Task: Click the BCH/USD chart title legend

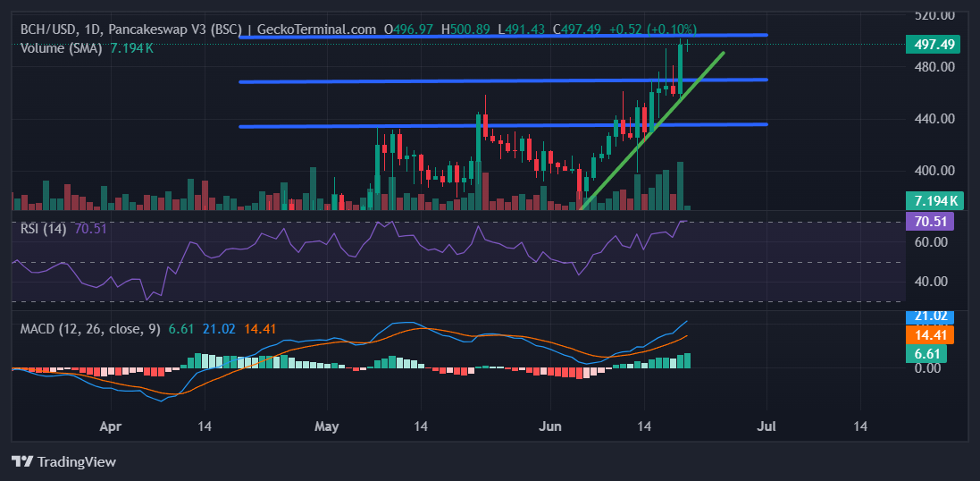Action: (x=198, y=30)
